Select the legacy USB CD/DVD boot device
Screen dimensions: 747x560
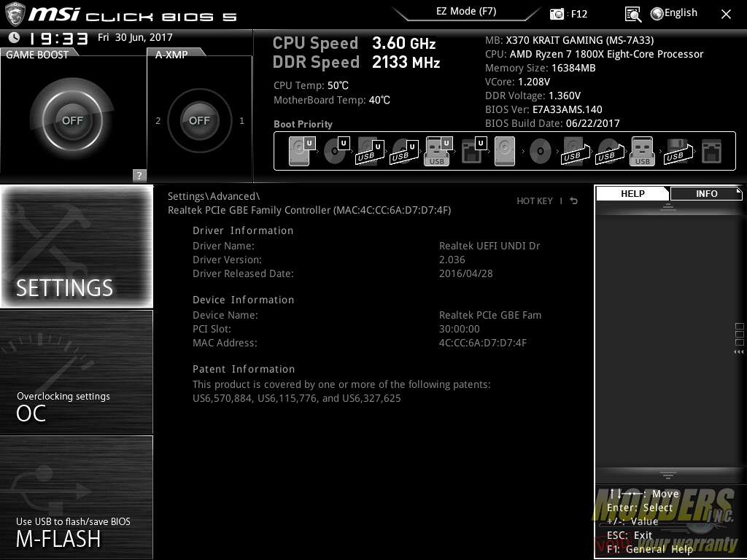pos(609,152)
